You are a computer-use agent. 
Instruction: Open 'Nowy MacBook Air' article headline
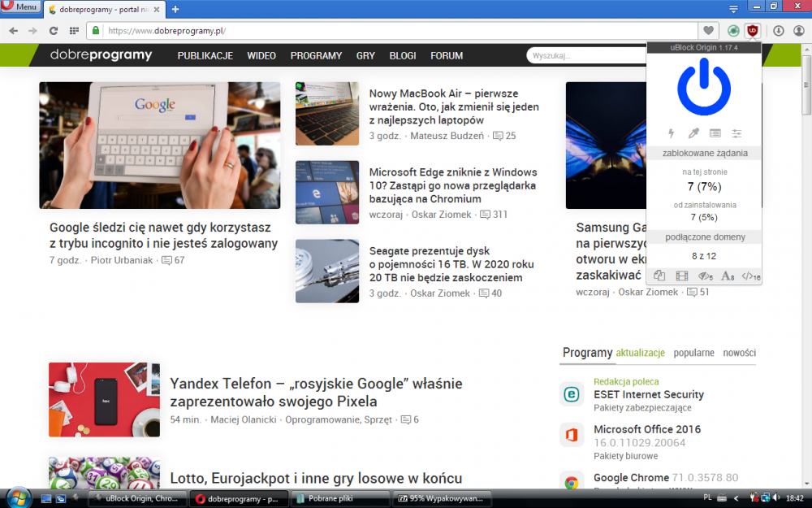(x=454, y=106)
